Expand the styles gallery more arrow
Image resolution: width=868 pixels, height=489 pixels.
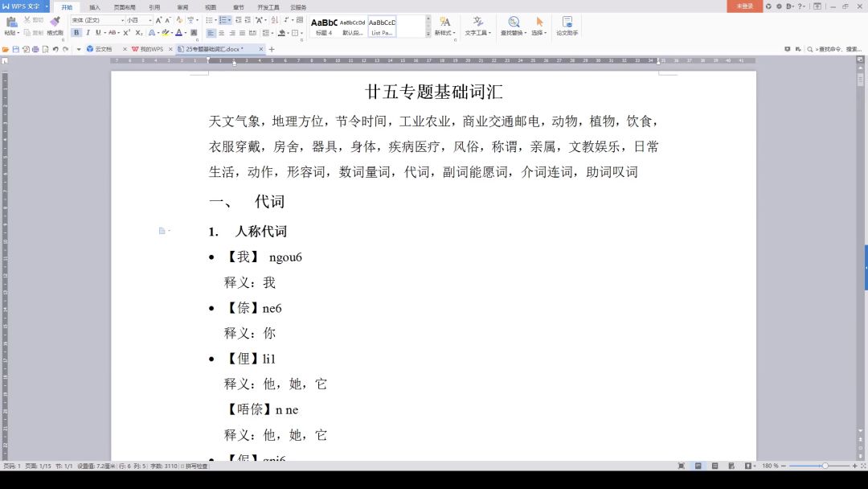point(428,33)
